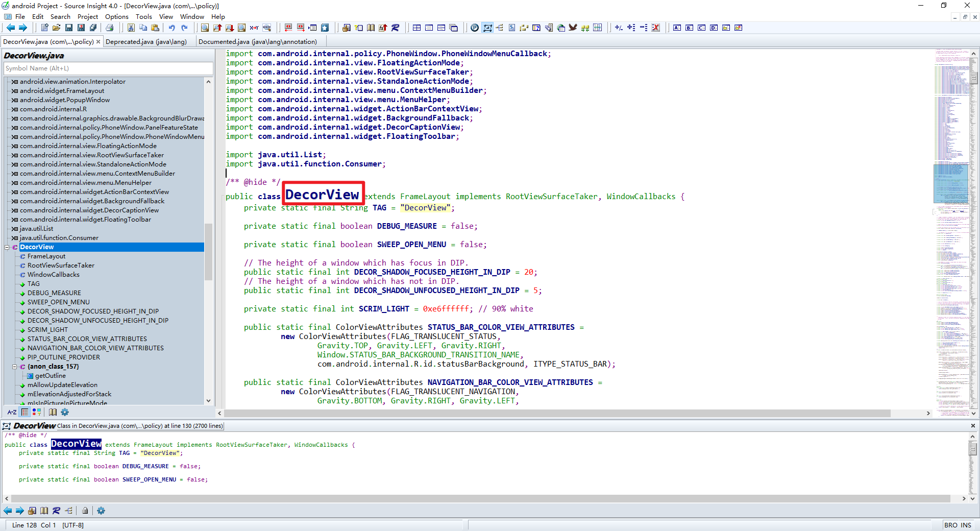Viewport: 980px width, 531px height.
Task: Open the Project menu
Action: [x=88, y=16]
